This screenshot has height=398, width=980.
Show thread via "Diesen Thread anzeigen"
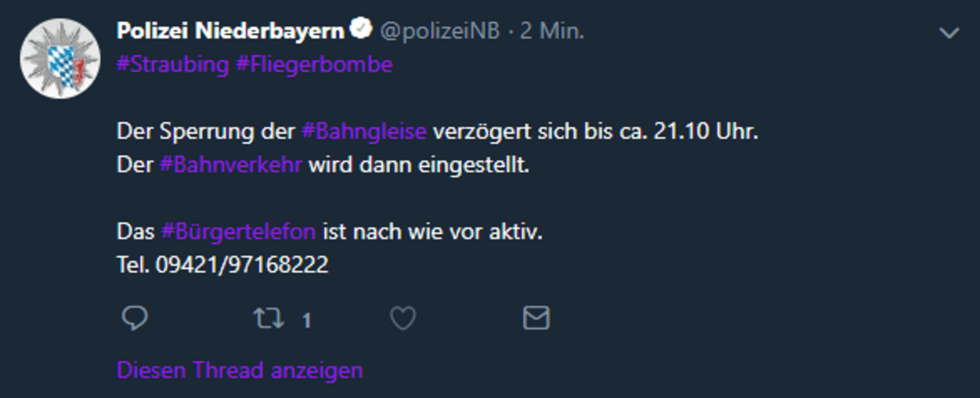coord(240,370)
